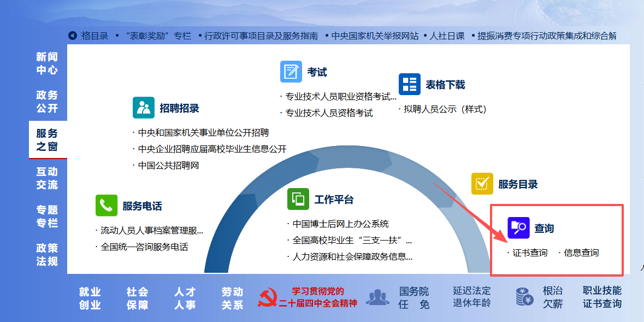Viewport: 644px width, 322px height.
Task: Click the 考试 heading
Action: point(317,72)
